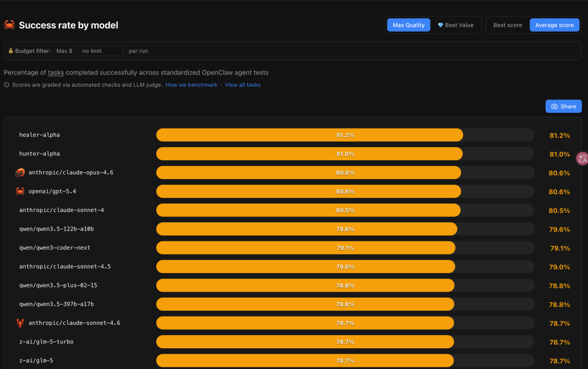Screen dimensions: 588x369
Task: Open the View all tasks link
Action: click(243, 85)
